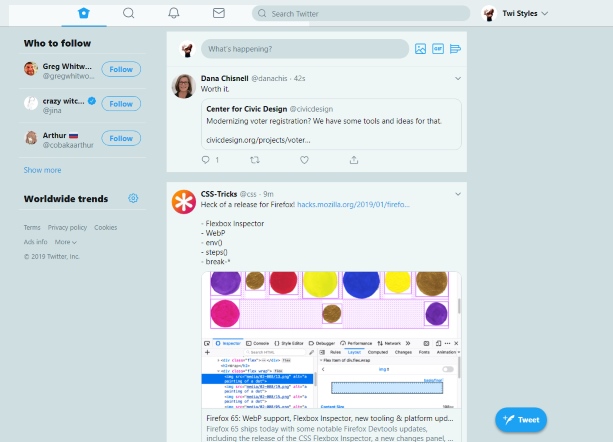
Task: Open Dana Chisnell's tweet options chevron
Action: tap(458, 79)
